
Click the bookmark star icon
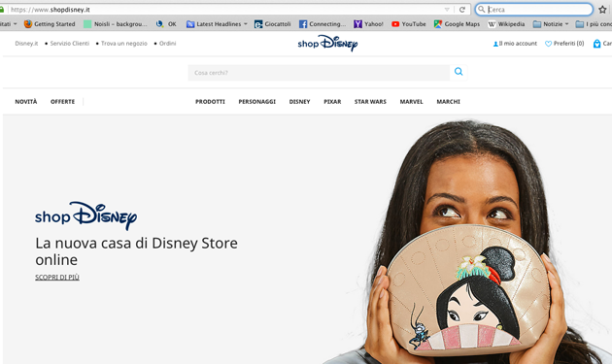(x=602, y=10)
